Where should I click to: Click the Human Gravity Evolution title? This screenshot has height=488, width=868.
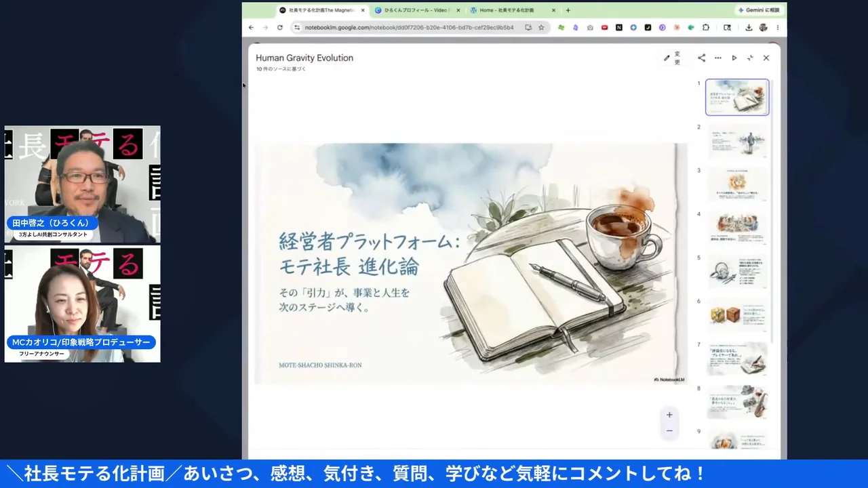click(304, 58)
